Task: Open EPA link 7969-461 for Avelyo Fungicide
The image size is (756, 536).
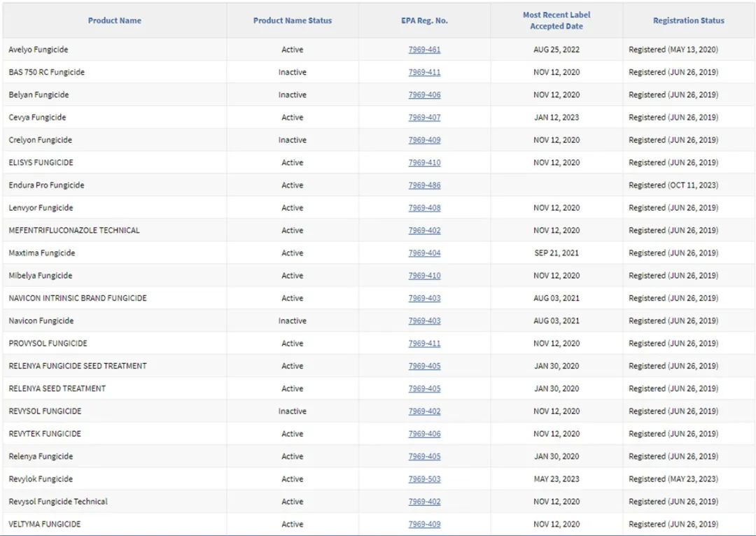Action: click(x=424, y=50)
